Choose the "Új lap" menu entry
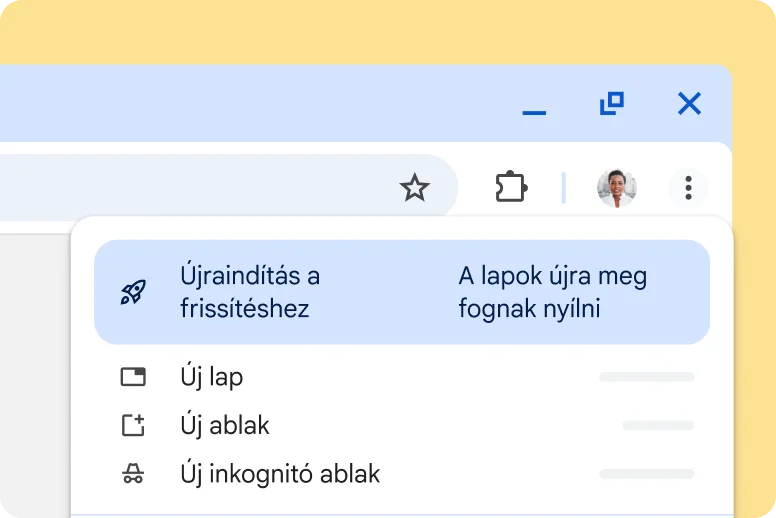Image resolution: width=776 pixels, height=518 pixels. coord(212,377)
